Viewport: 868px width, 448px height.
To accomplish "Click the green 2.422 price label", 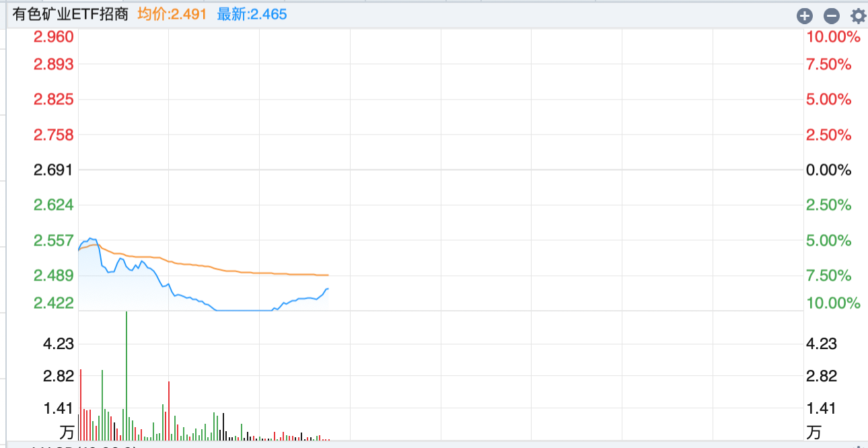I will tap(53, 303).
